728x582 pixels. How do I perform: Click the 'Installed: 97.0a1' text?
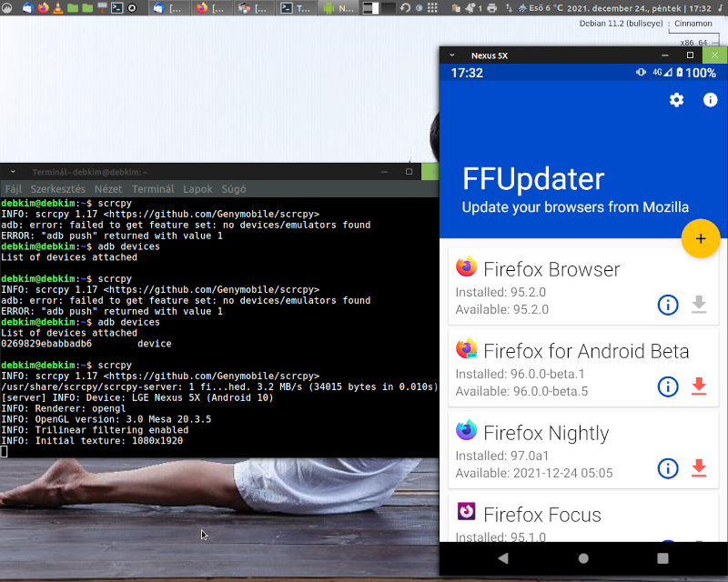point(502,456)
